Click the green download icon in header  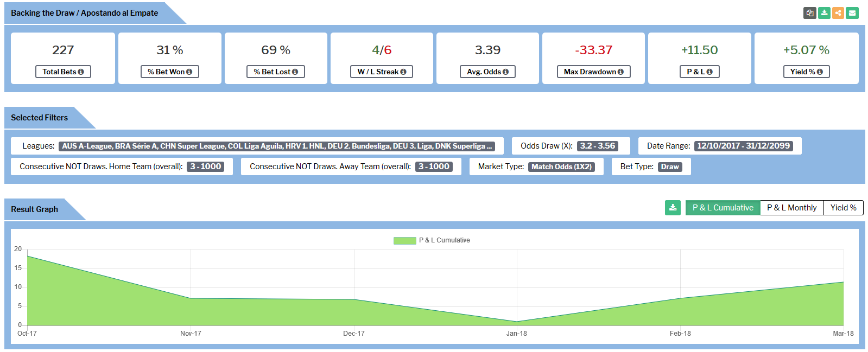[824, 13]
